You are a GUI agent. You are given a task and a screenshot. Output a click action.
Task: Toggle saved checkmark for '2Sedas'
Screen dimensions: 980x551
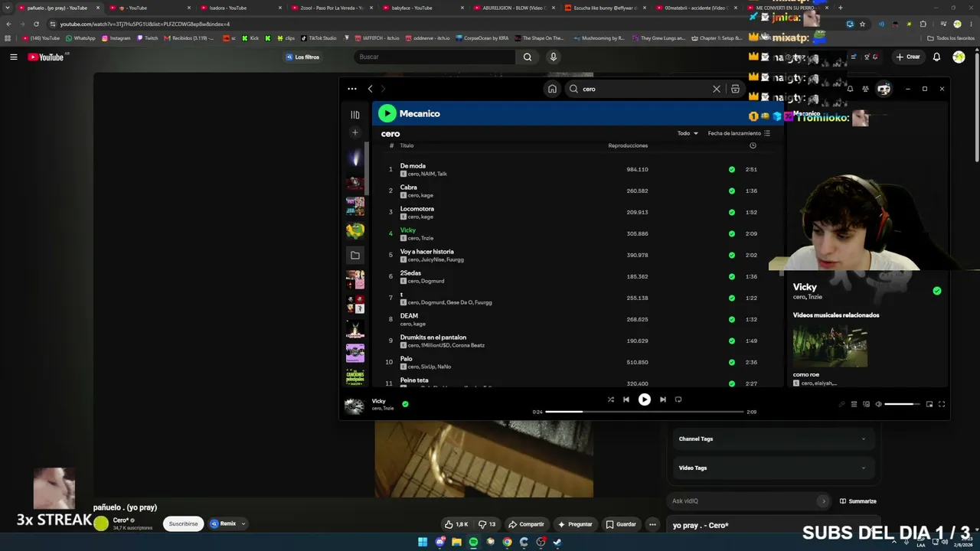click(732, 276)
